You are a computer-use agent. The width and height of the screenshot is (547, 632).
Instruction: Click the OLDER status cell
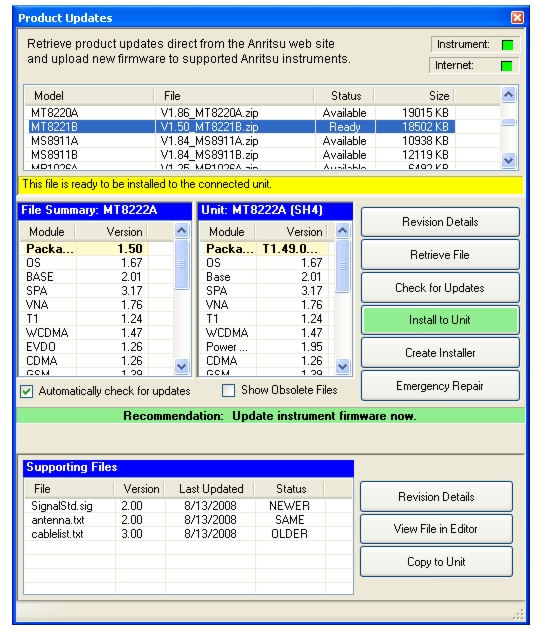click(x=289, y=534)
